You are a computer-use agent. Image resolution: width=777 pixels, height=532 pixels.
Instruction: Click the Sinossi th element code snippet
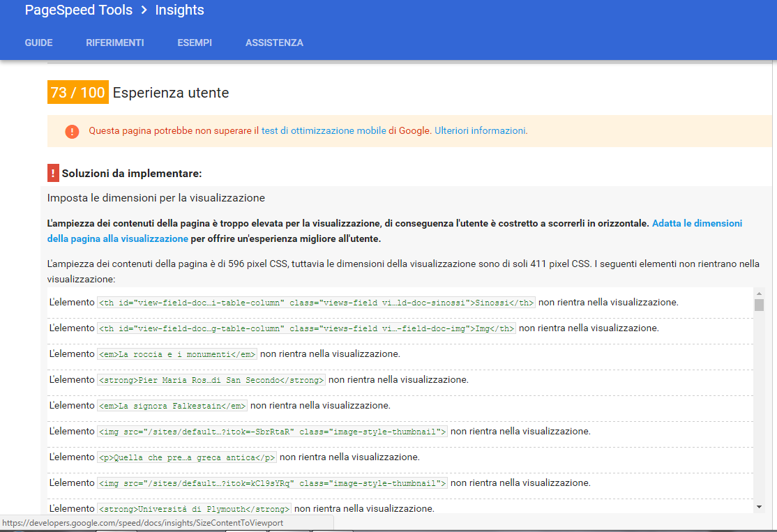317,303
